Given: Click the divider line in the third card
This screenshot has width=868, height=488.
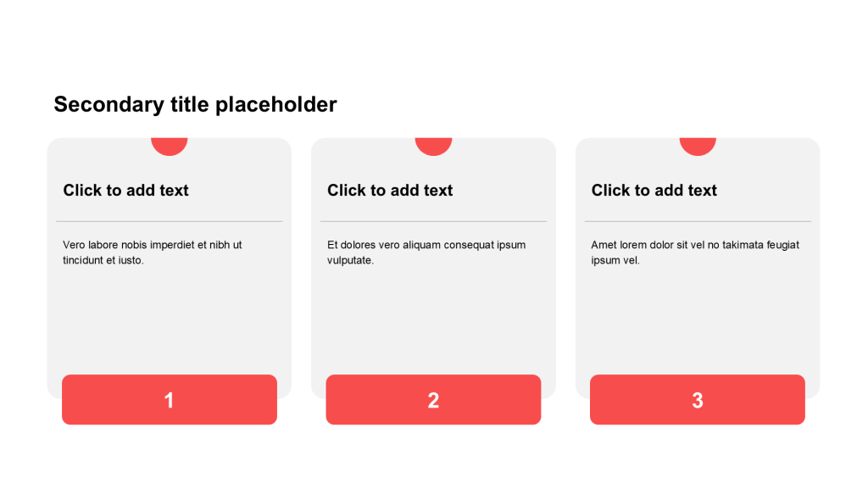Looking at the screenshot, I should pyautogui.click(x=698, y=221).
